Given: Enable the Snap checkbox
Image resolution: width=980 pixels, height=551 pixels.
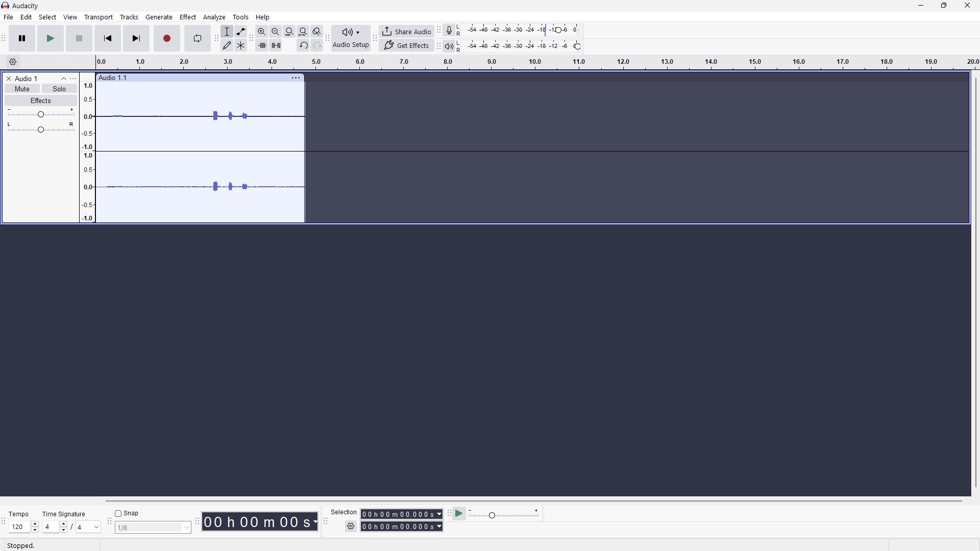Looking at the screenshot, I should pyautogui.click(x=118, y=514).
